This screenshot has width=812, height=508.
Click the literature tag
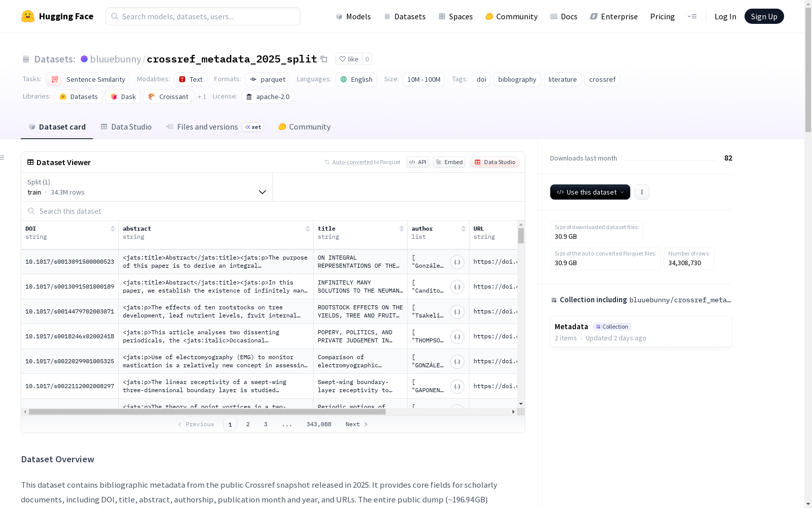(x=562, y=79)
